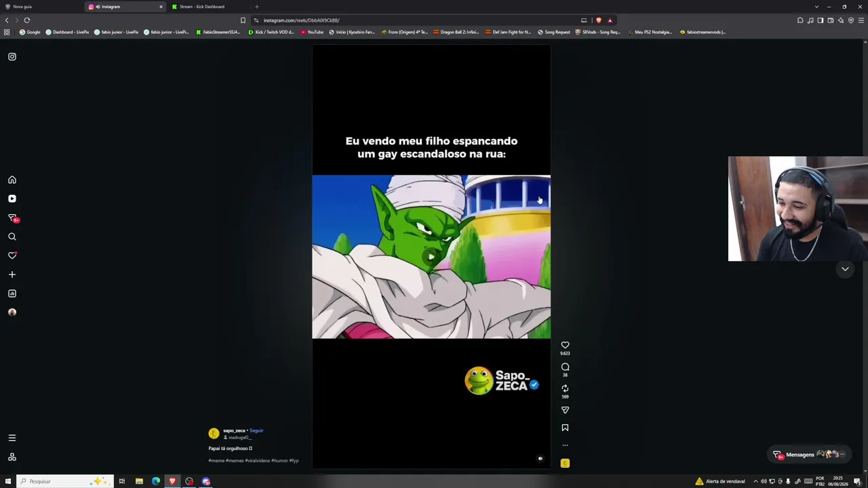
Task: Click the #meme hashtag
Action: (x=216, y=461)
